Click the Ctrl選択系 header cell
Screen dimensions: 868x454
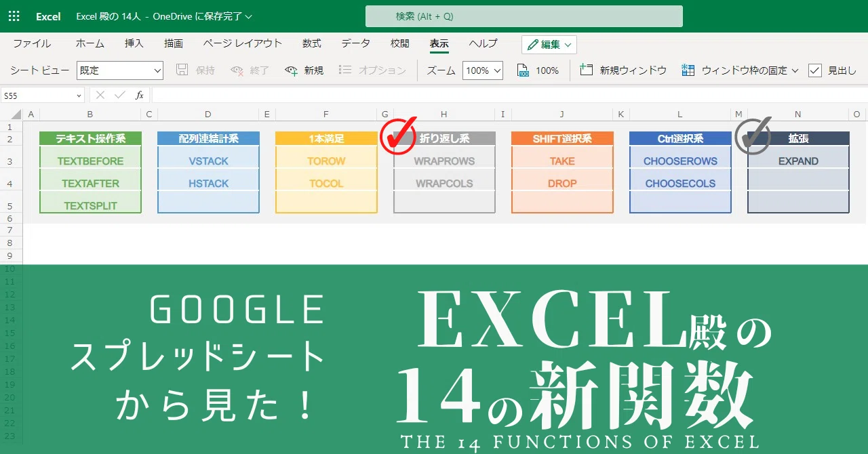(x=680, y=139)
